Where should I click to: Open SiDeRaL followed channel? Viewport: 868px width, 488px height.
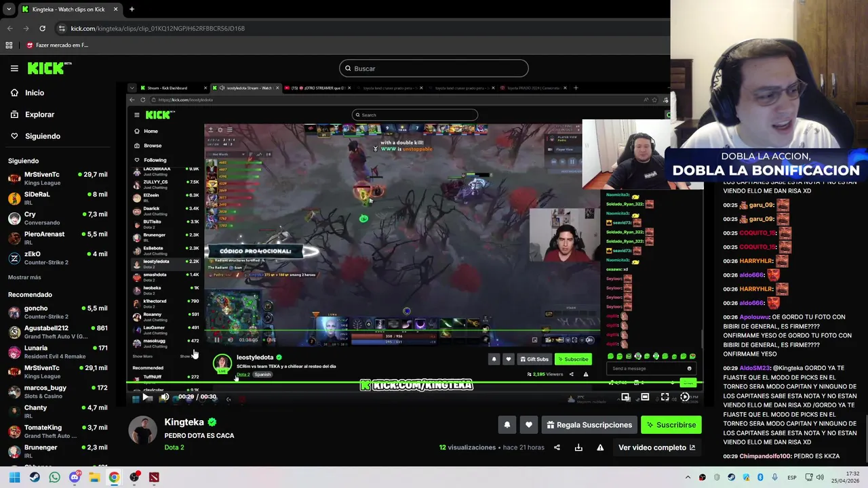pos(58,198)
